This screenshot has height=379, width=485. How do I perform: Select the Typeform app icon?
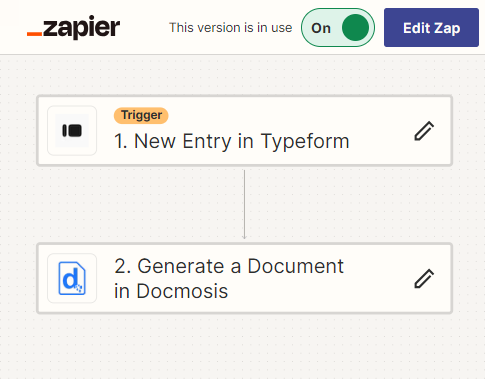[x=72, y=131]
